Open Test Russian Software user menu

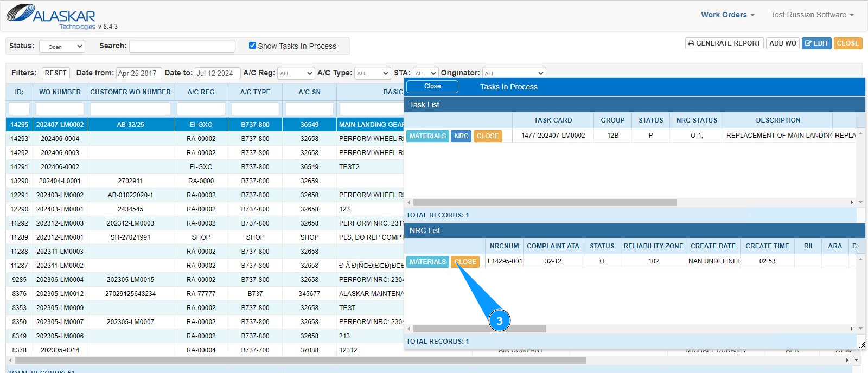(812, 15)
